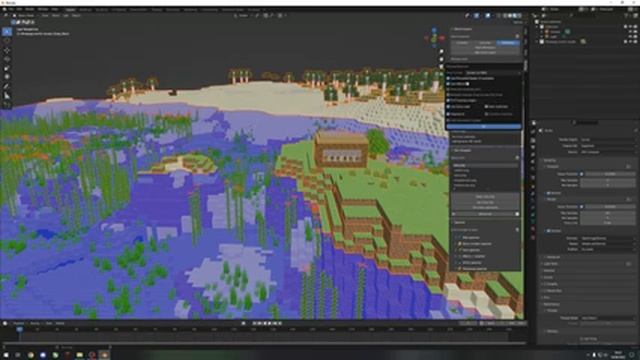The image size is (640, 360).
Task: Open the outliner filter icon
Action: coord(627,16)
